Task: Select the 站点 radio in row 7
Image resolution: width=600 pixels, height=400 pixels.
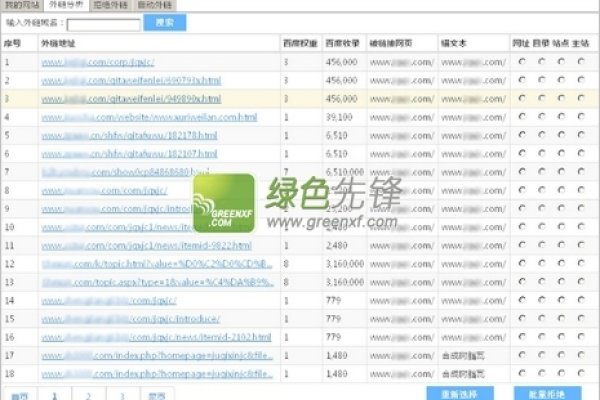Action: [561, 171]
